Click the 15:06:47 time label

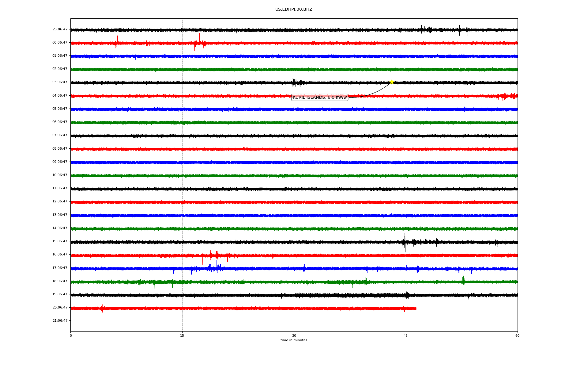pos(60,241)
